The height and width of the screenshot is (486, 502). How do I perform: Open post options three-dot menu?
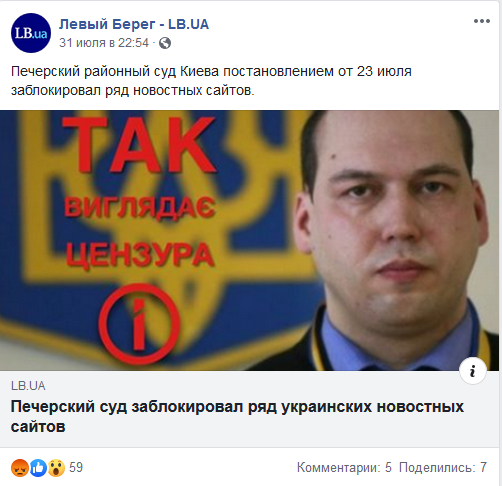[482, 21]
